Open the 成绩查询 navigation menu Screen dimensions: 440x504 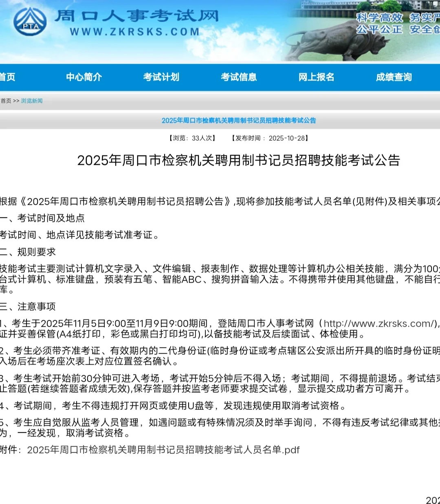(x=394, y=77)
